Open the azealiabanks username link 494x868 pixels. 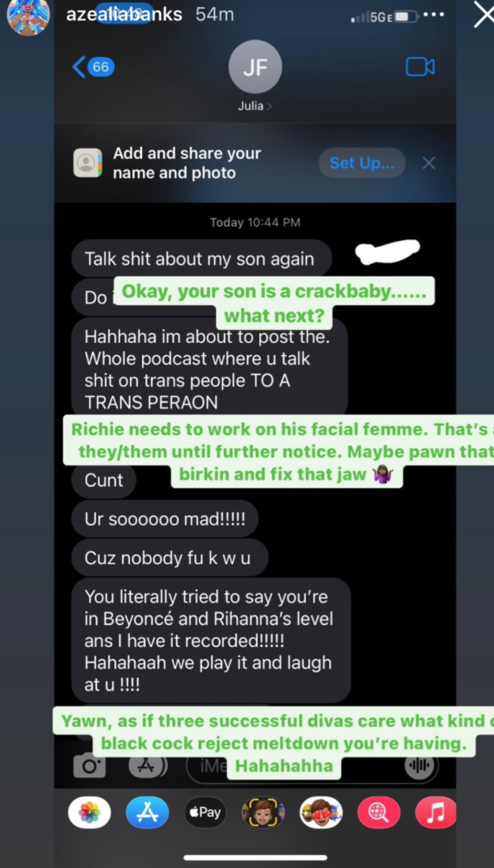(x=124, y=14)
